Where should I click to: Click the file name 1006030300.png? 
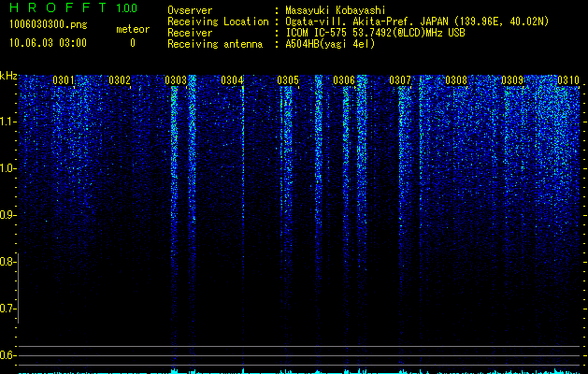coord(49,25)
